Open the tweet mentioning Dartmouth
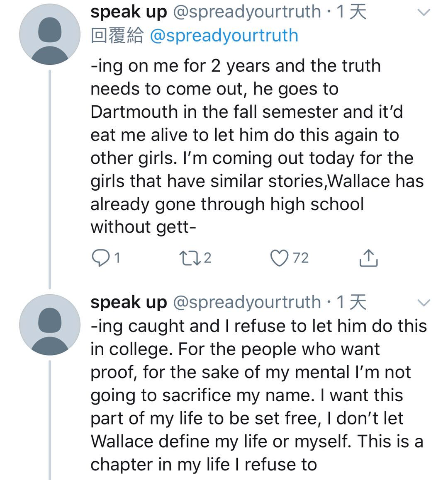Screen dimensions: 448x480 click(249, 146)
